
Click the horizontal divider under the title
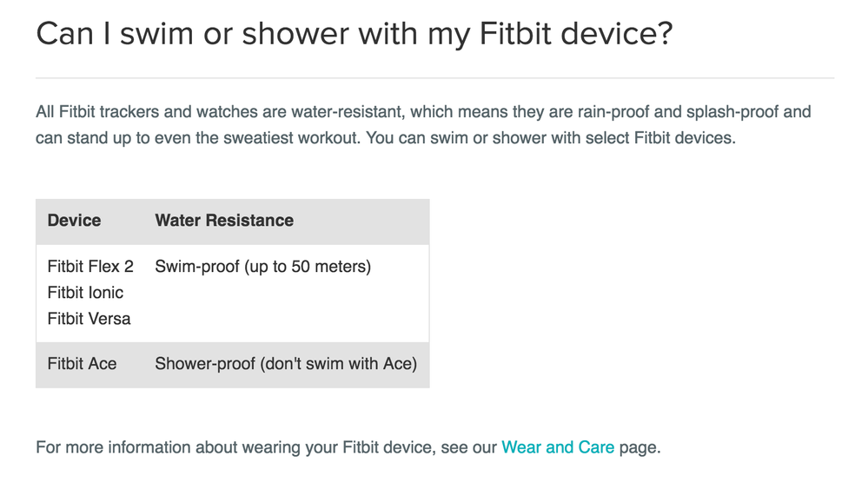pos(435,78)
